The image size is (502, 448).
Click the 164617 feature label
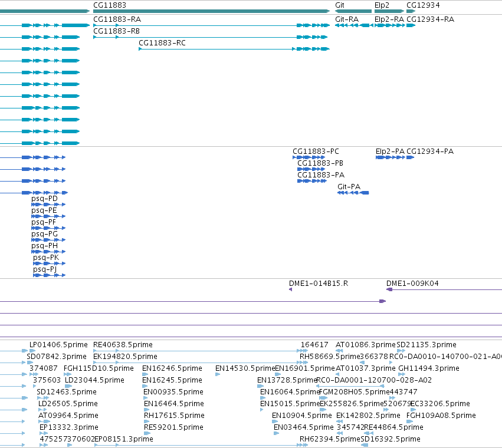click(x=314, y=345)
